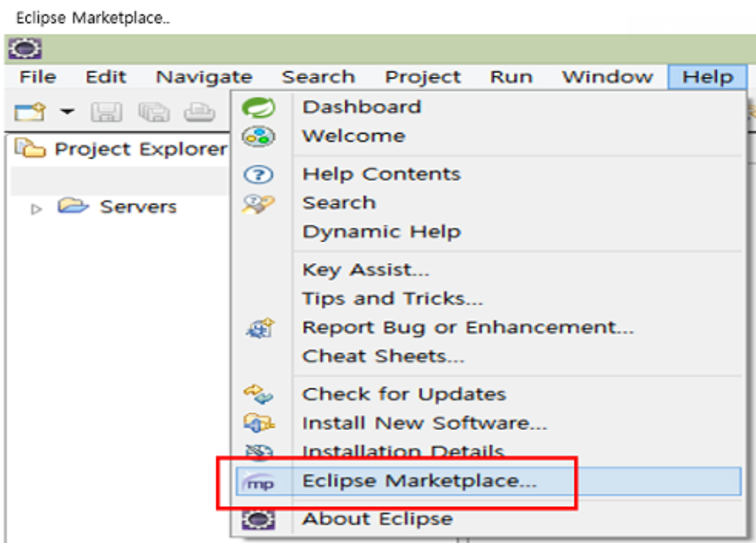Choose Dynamic Help menu item
This screenshot has width=756, height=543.
(x=489, y=232)
